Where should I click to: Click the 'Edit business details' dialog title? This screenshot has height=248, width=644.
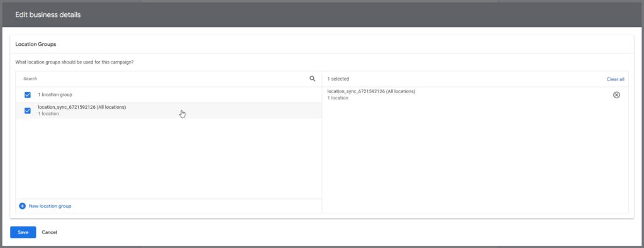(x=48, y=15)
